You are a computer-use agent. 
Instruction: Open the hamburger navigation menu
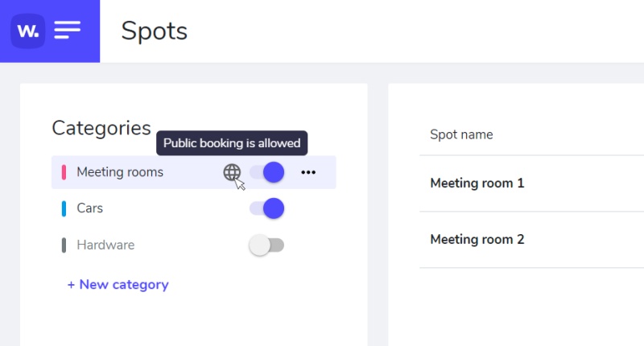tap(68, 31)
